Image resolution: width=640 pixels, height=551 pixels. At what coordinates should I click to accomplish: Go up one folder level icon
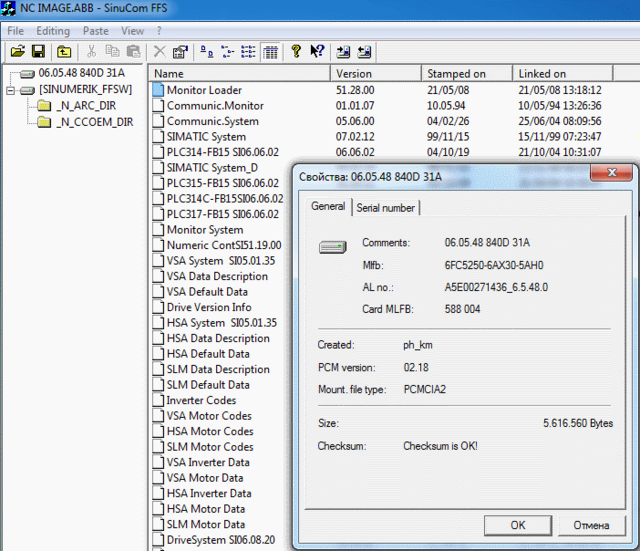tap(64, 52)
